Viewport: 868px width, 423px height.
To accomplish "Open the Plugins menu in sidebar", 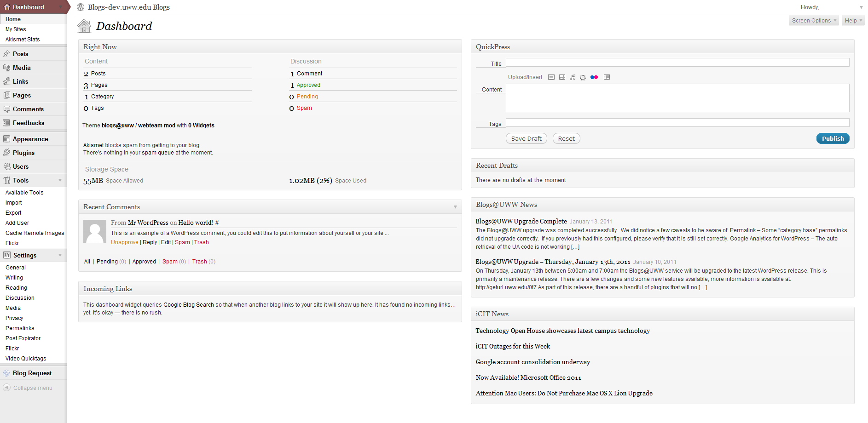I will 23,153.
